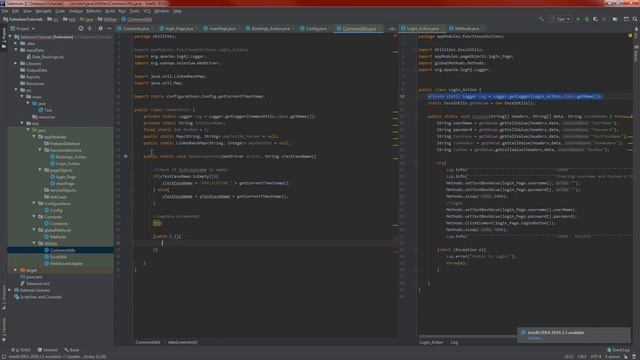Select CommonUtils class in project tree
Screen dimensions: 640x360
(x=60, y=250)
